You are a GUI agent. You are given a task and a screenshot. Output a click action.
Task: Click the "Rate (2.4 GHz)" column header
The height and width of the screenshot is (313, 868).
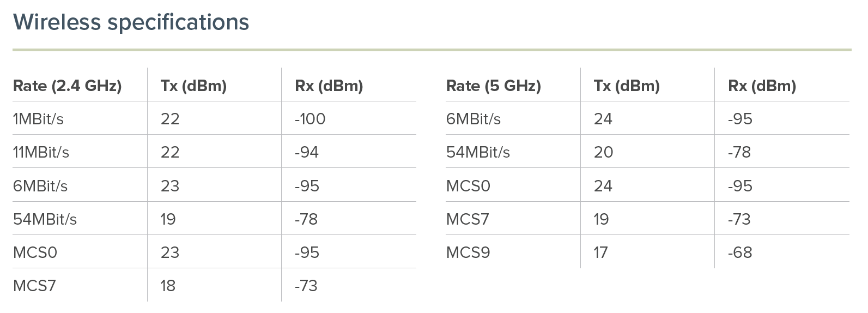point(67,86)
